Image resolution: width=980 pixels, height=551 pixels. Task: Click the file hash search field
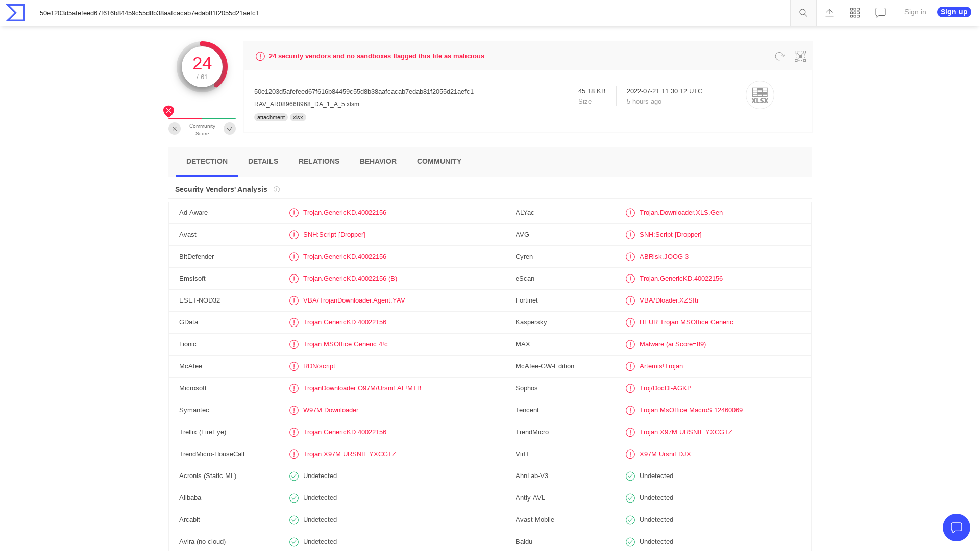click(x=408, y=13)
